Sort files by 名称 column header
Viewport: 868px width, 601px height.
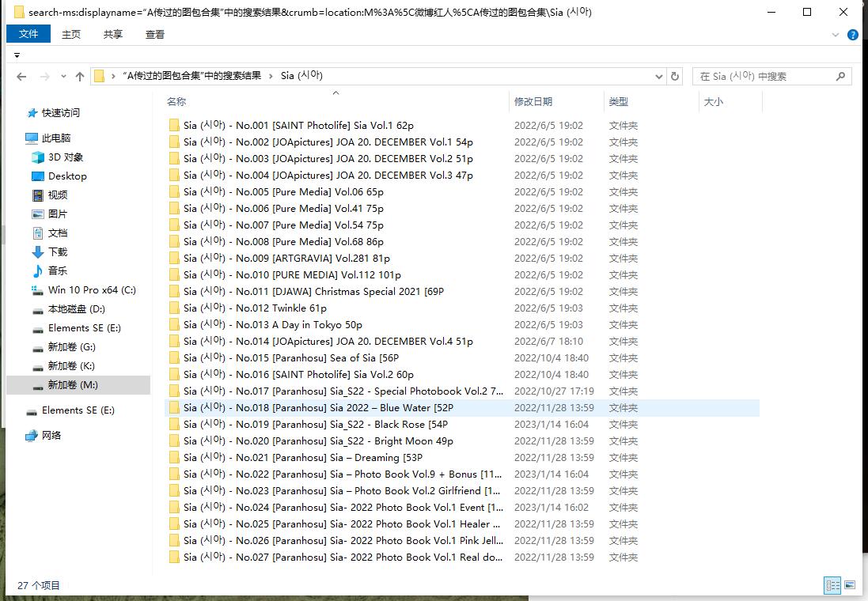tap(176, 102)
